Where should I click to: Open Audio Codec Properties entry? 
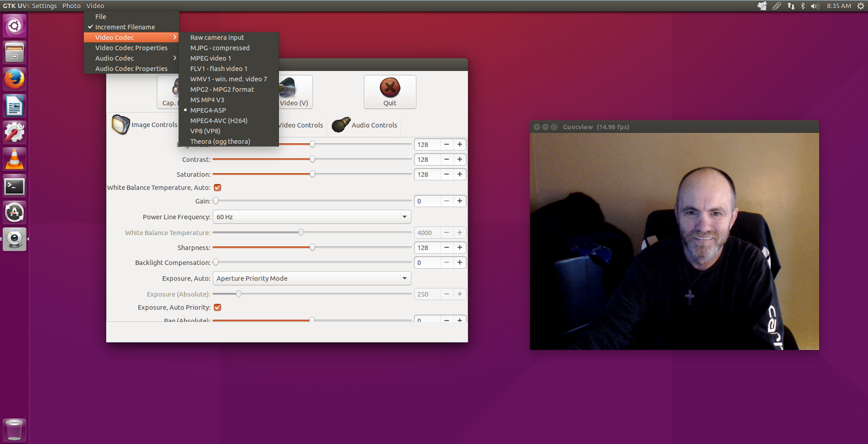[x=131, y=68]
